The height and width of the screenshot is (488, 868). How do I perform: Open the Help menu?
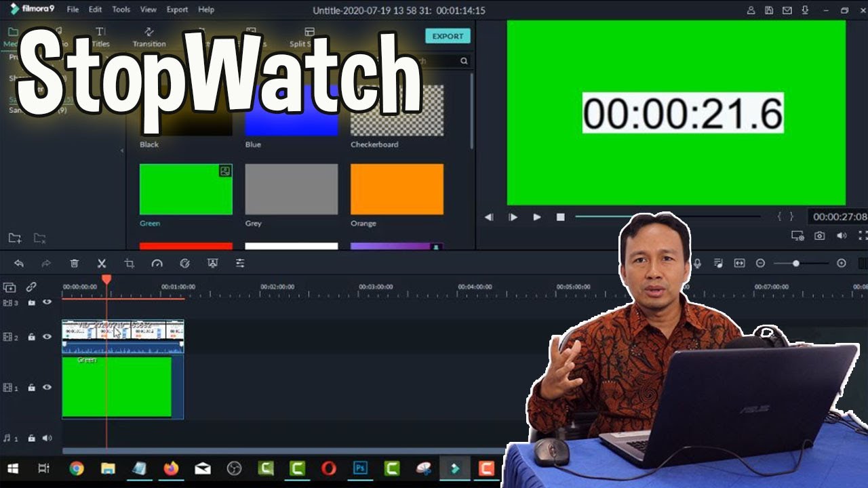coord(206,9)
